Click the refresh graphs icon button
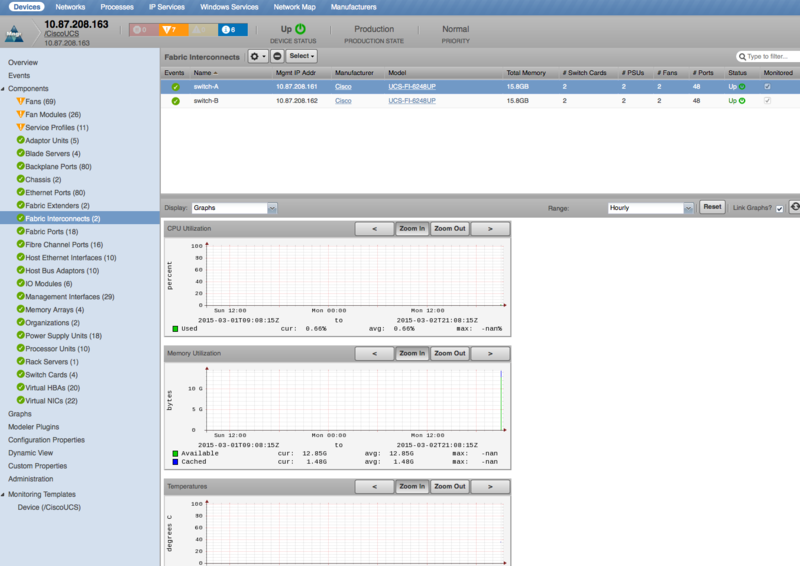 coord(794,207)
